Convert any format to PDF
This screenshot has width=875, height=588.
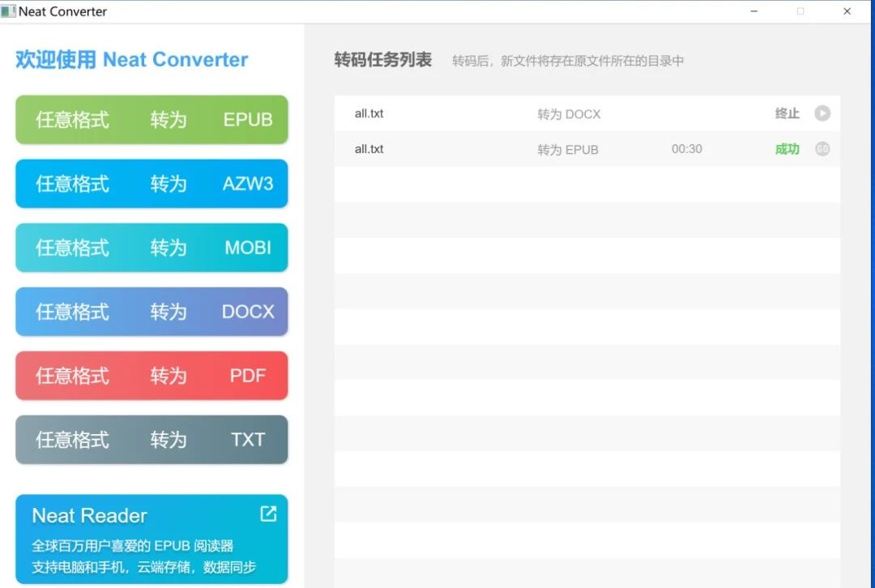coord(152,376)
